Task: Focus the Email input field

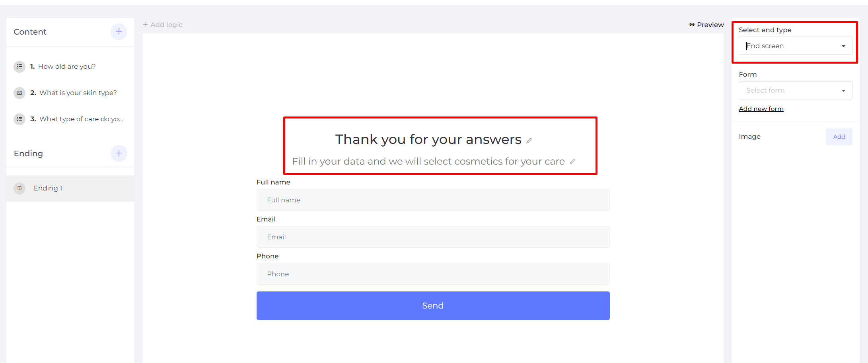Action: [433, 237]
